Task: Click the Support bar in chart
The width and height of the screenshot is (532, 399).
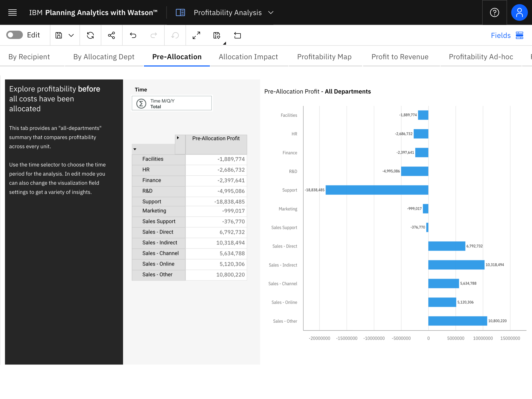Action: coord(377,190)
